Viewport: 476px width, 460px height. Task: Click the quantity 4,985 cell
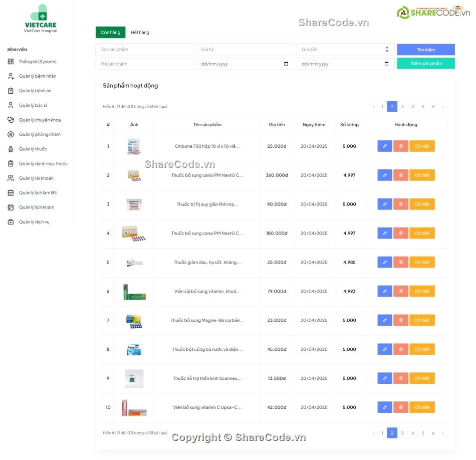(x=349, y=262)
